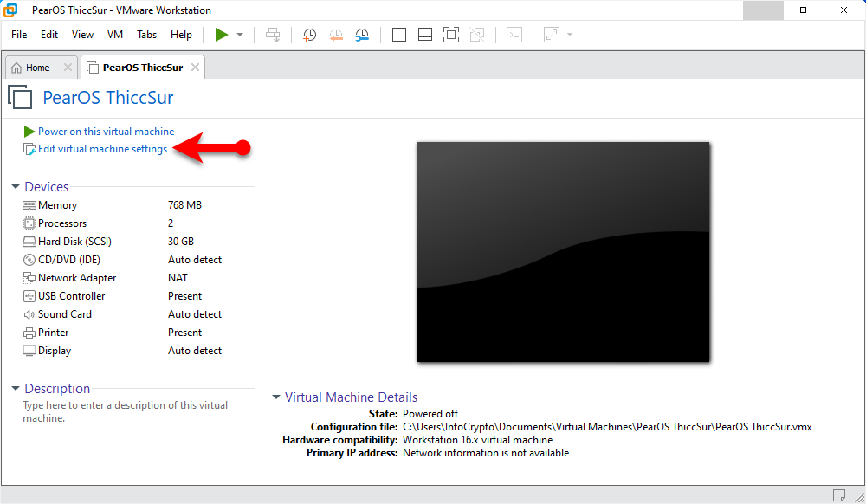
Task: Collapse the Description section
Action: tap(16, 389)
